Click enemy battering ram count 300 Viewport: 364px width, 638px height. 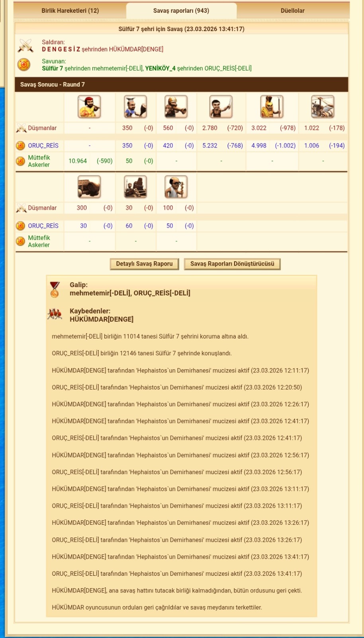point(82,208)
